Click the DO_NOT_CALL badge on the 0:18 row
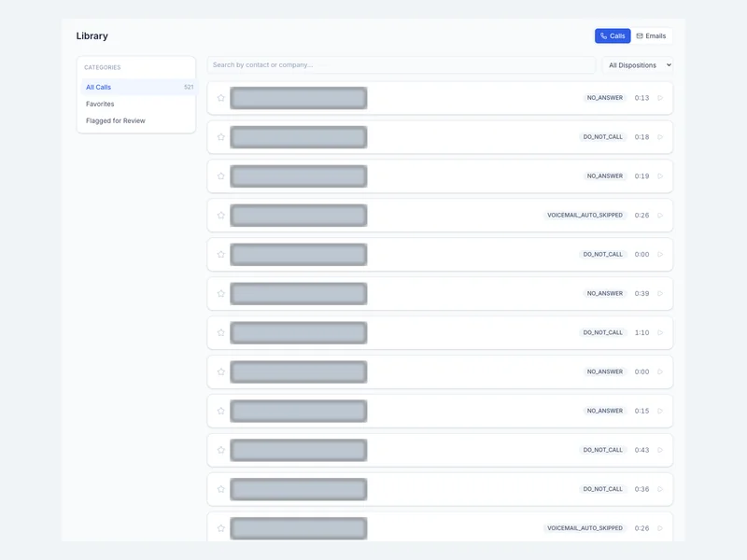This screenshot has height=560, width=747. point(602,136)
